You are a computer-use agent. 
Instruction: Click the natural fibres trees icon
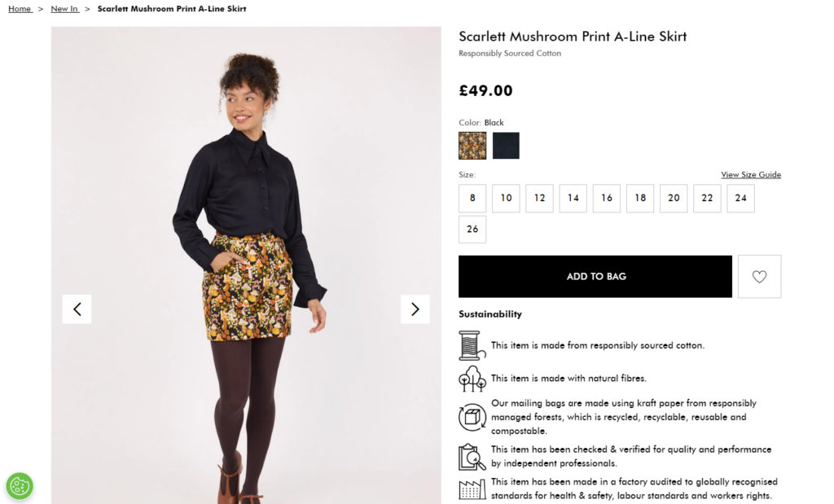click(471, 379)
